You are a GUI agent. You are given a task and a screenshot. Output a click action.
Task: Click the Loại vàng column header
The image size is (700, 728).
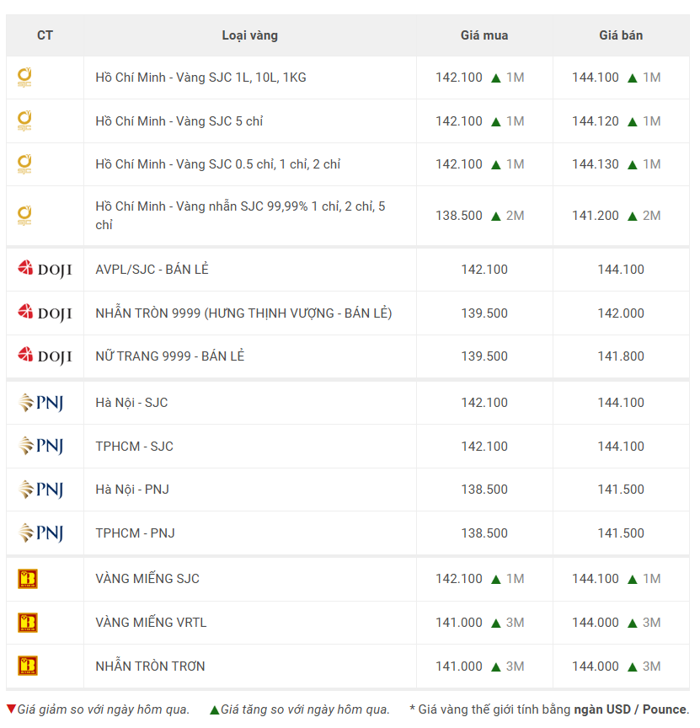tap(250, 35)
